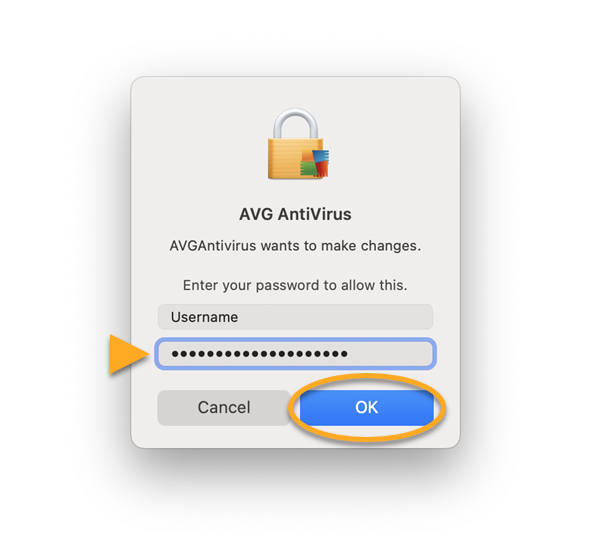Click inside the password field with dots

(295, 354)
